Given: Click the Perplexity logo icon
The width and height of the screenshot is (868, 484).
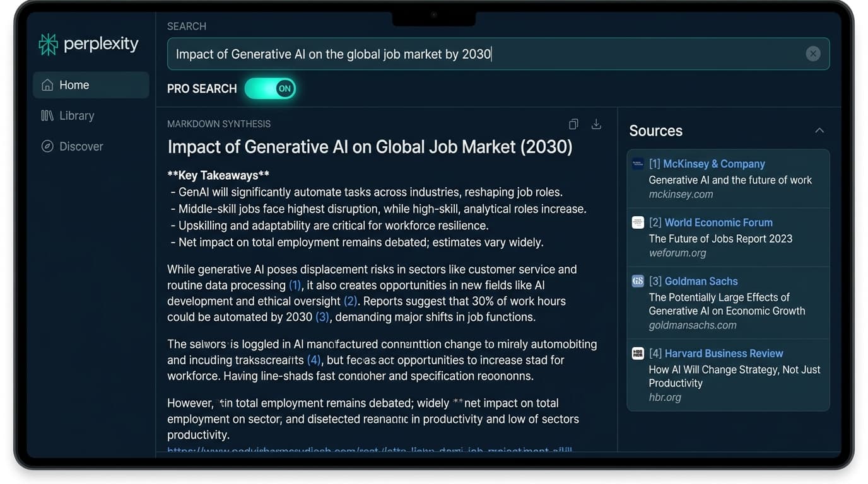Looking at the screenshot, I should click(x=48, y=44).
